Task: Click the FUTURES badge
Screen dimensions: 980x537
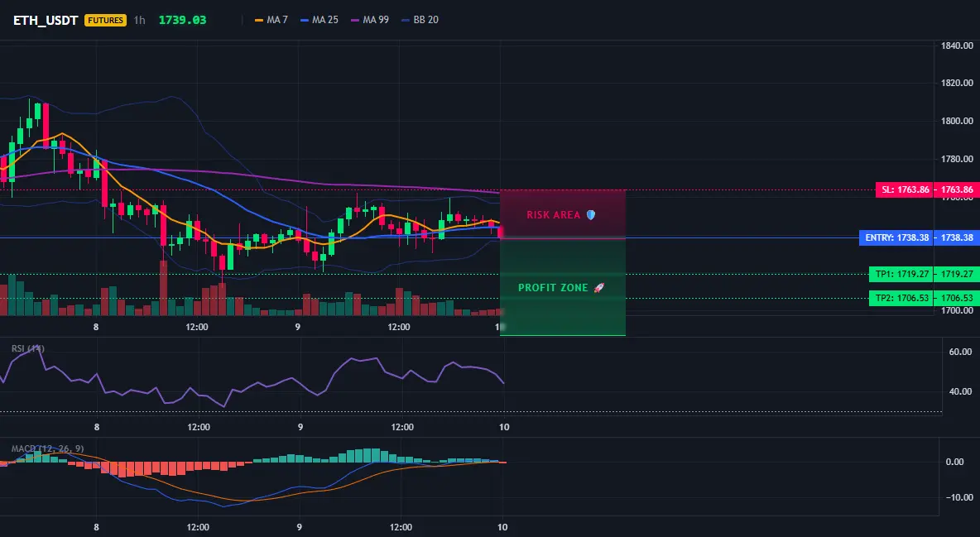Action: click(x=105, y=20)
